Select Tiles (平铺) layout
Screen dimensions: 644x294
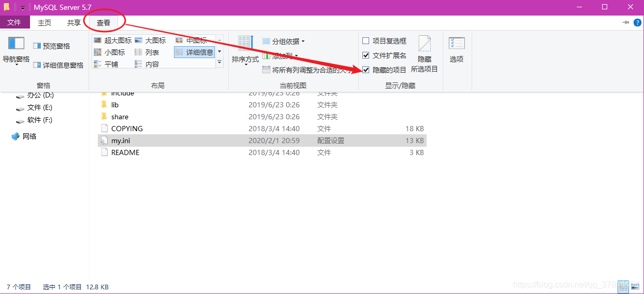pyautogui.click(x=106, y=64)
